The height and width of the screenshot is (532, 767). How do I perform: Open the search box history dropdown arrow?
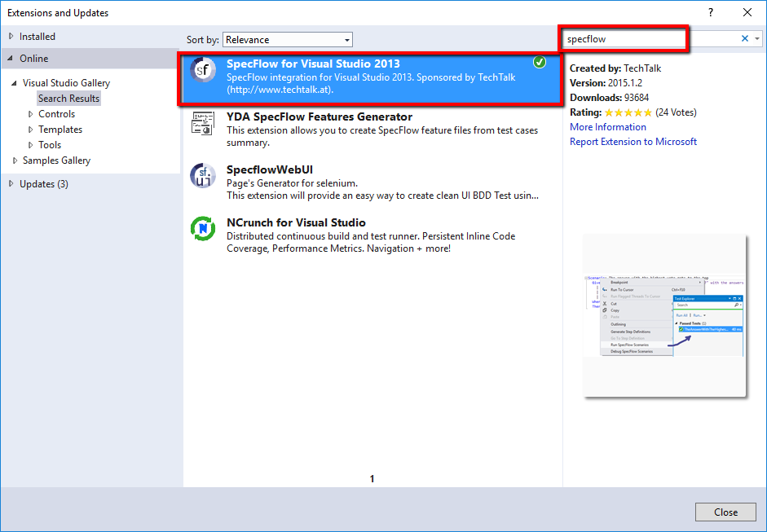tap(757, 38)
